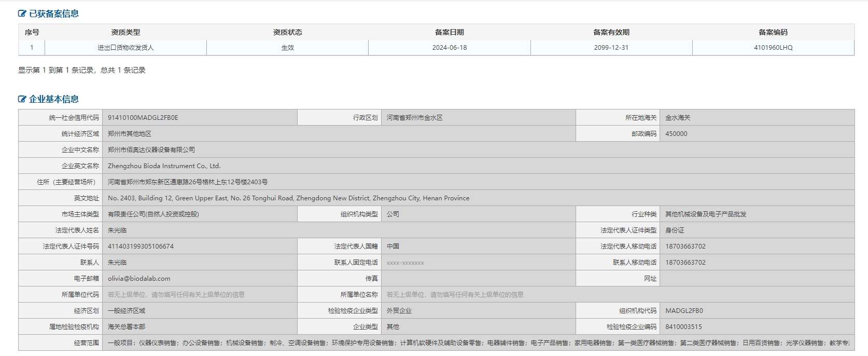Click the 检验检疫企业编码 field 8410003515

click(757, 327)
